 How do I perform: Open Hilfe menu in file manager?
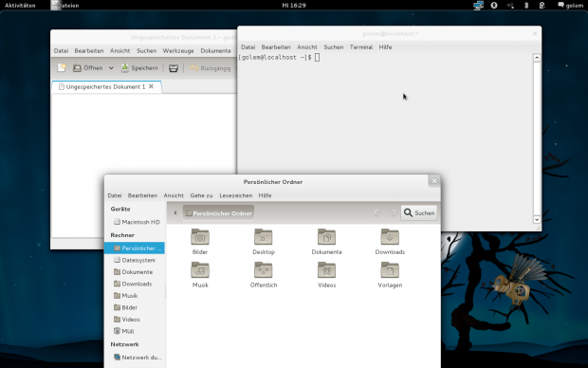[266, 195]
